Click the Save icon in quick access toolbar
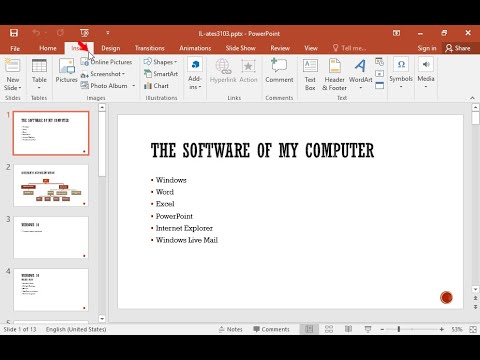 click(x=14, y=33)
